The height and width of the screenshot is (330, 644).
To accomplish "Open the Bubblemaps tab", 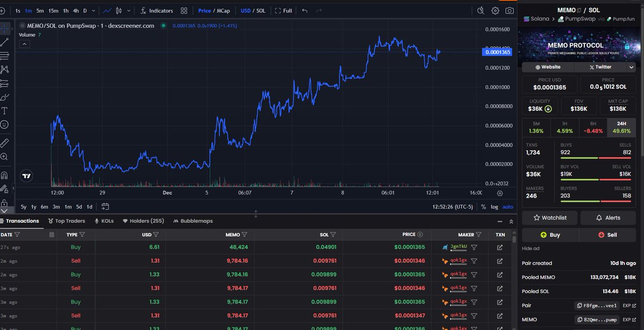I will click(193, 221).
